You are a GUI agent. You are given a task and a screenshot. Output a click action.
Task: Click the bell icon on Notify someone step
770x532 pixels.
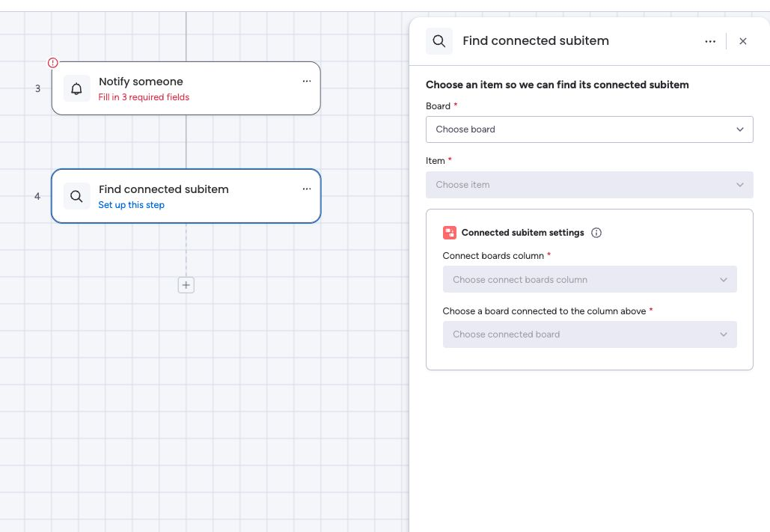76,88
